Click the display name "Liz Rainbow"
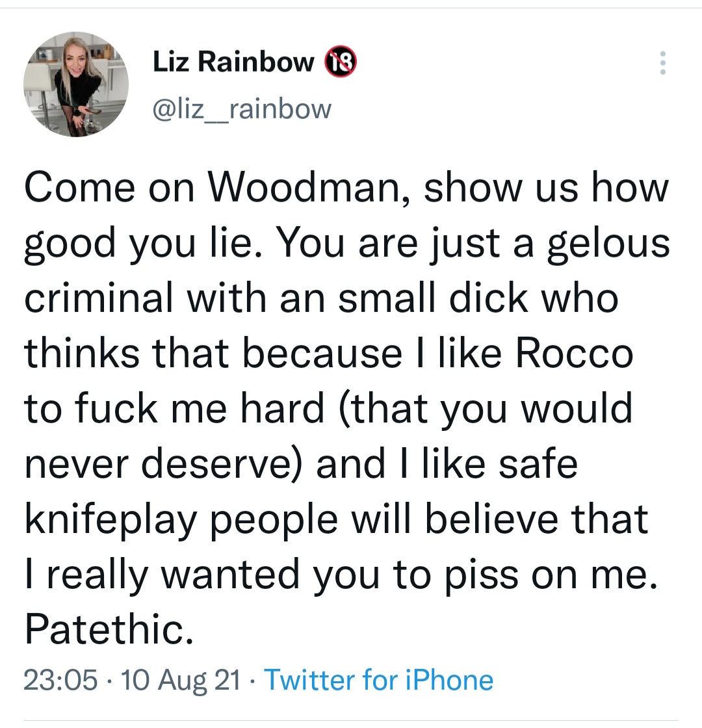 (x=233, y=62)
